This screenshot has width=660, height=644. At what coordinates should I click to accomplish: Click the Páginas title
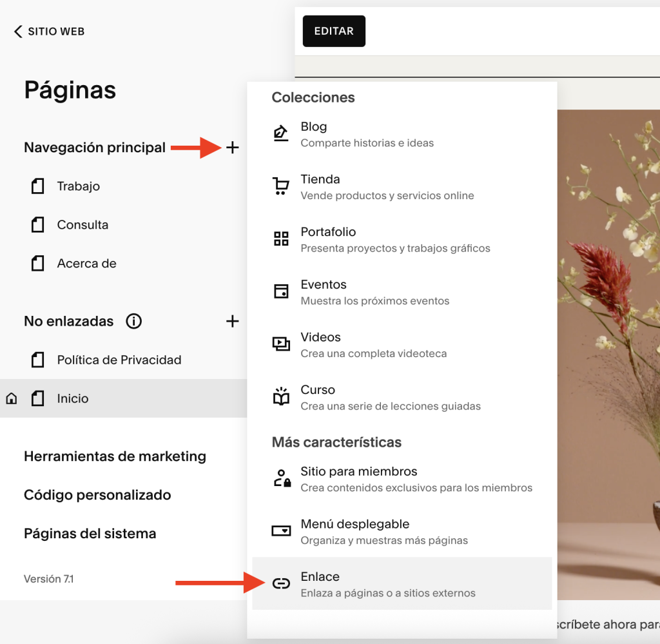pyautogui.click(x=70, y=90)
